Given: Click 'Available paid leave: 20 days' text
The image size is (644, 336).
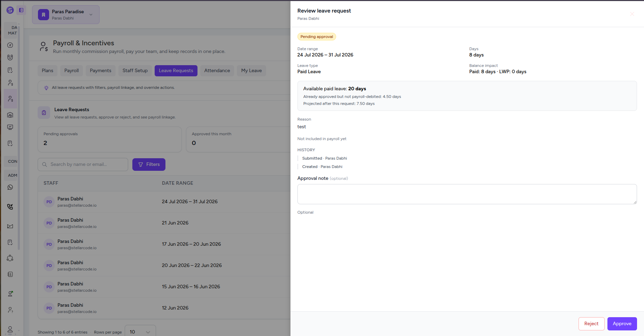Looking at the screenshot, I should click(334, 89).
